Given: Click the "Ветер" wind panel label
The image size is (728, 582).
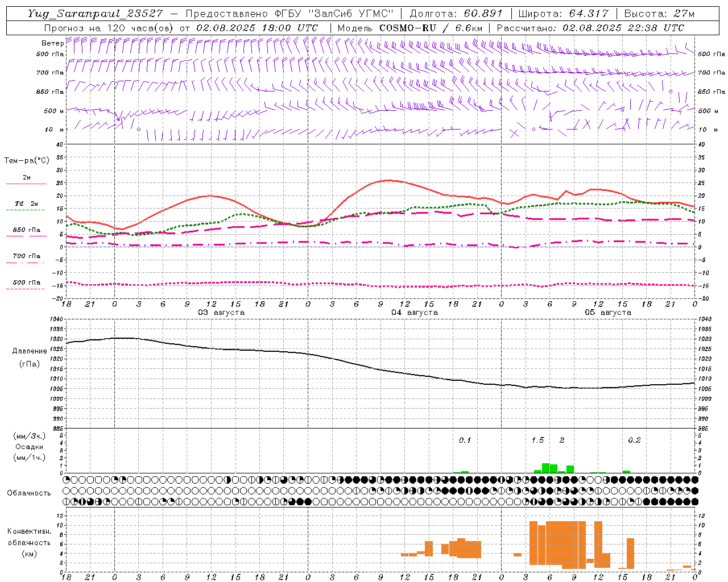Looking at the screenshot, I should (52, 43).
